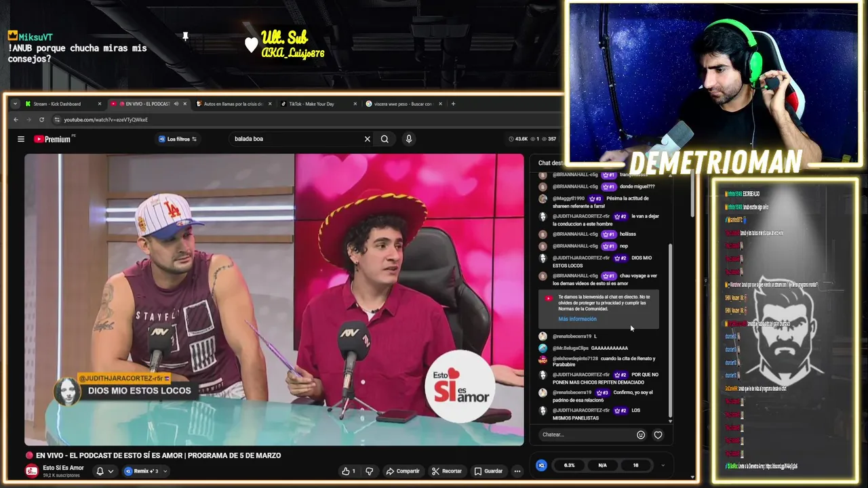This screenshot has height=488, width=868.
Task: Reload the page with the refresh icon
Action: click(41, 120)
